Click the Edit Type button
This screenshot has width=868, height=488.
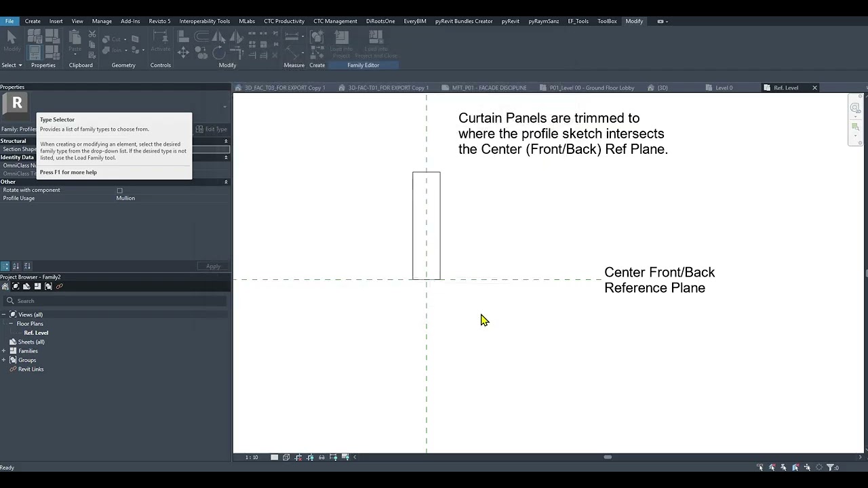click(212, 129)
